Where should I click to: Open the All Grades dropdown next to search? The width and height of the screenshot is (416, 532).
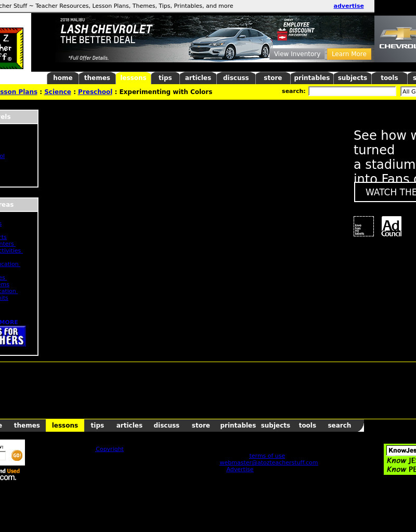[x=408, y=91]
